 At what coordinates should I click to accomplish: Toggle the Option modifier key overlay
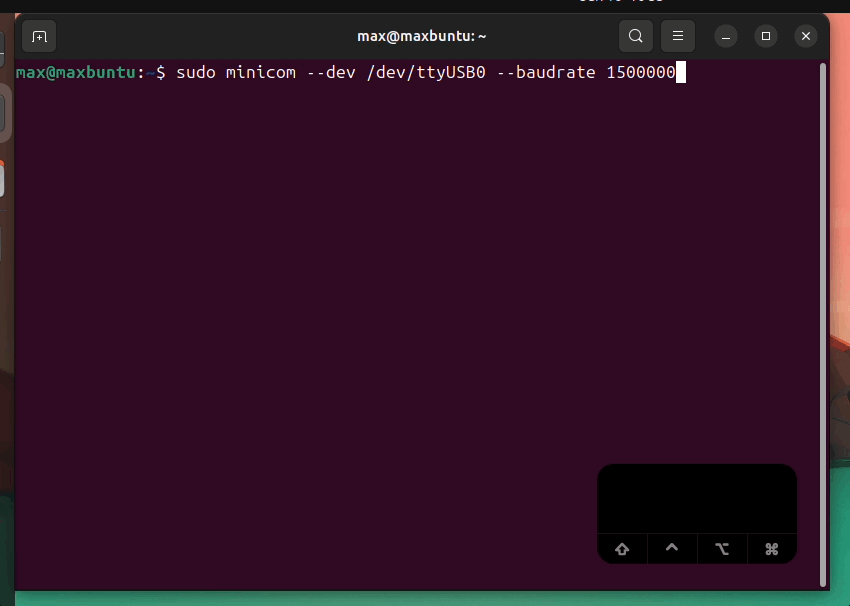(x=722, y=549)
